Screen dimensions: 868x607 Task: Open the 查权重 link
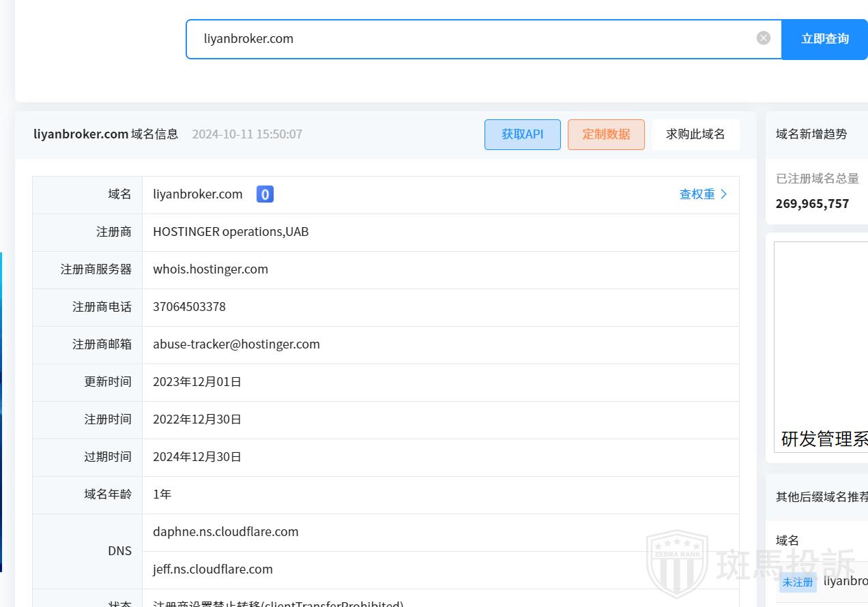pos(703,194)
